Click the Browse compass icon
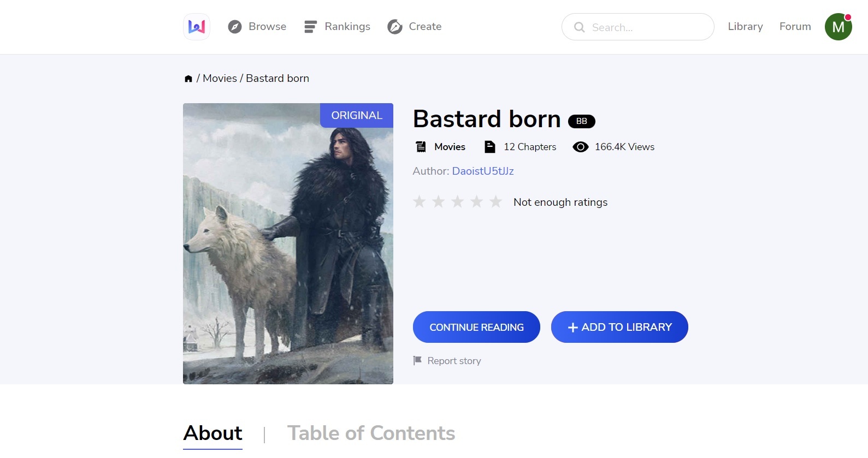 point(235,27)
